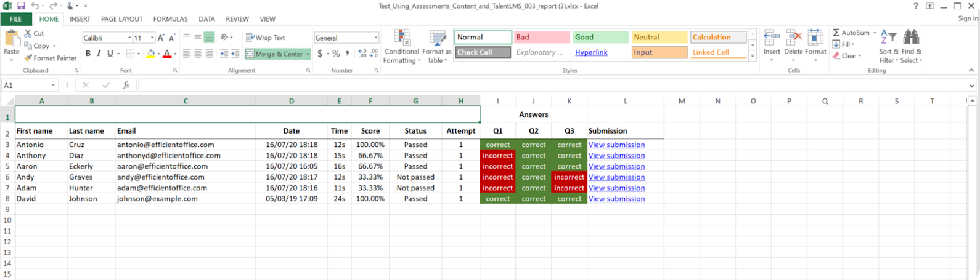The image size is (980, 280).
Task: Apply the Neutral cell style swatch
Action: coord(659,37)
